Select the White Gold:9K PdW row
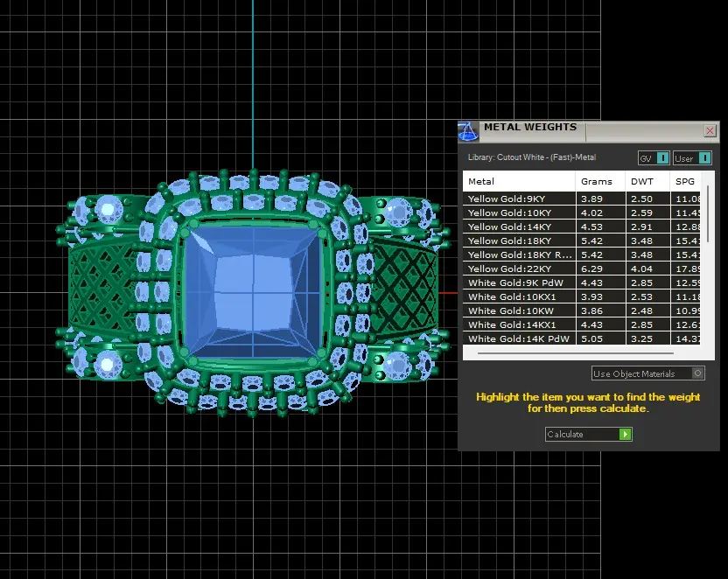Image resolution: width=728 pixels, height=579 pixels. [581, 283]
